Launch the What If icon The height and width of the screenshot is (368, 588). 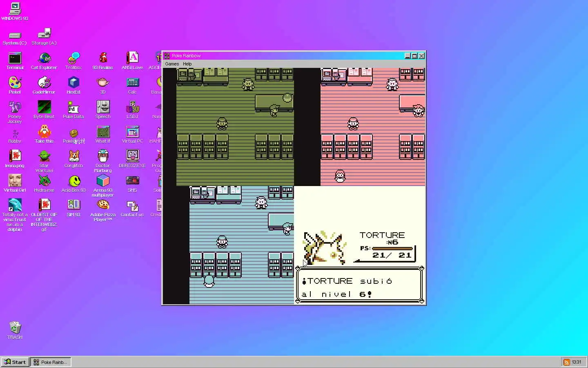(x=103, y=135)
